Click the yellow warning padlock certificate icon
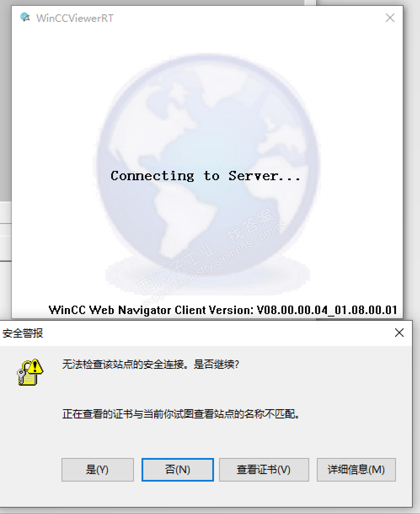This screenshot has height=514, width=420. tap(30, 372)
